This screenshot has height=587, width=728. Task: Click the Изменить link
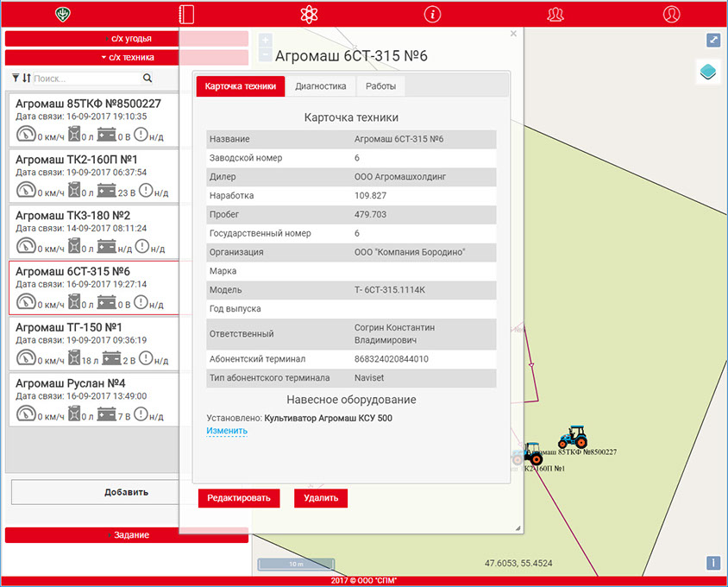click(x=227, y=431)
